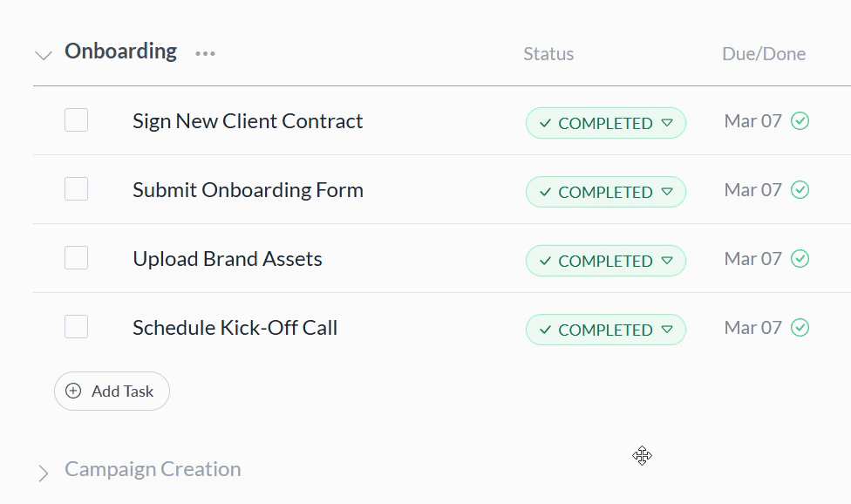Tick the Sign New Client Contract checkbox

[77, 120]
